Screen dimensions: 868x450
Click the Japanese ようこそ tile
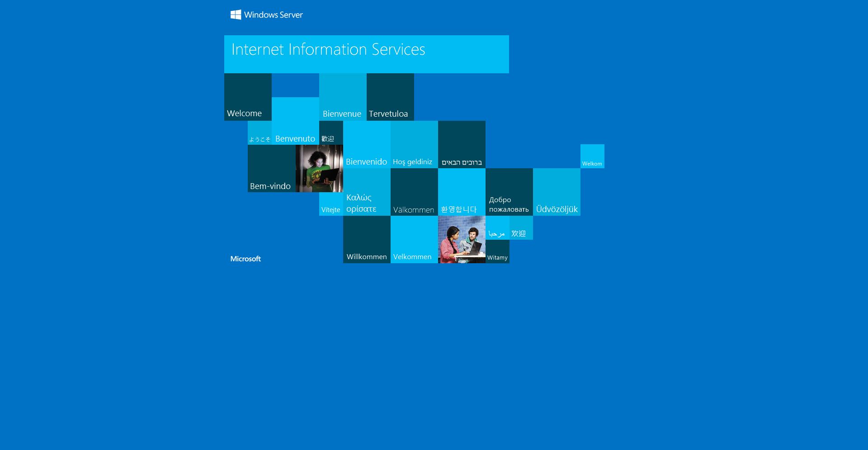pos(259,133)
